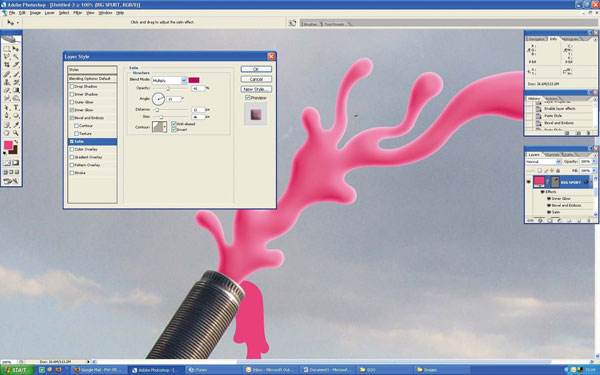Viewport: 600px width, 375px height.
Task: Select the Eyedropper tool
Action: [16, 125]
